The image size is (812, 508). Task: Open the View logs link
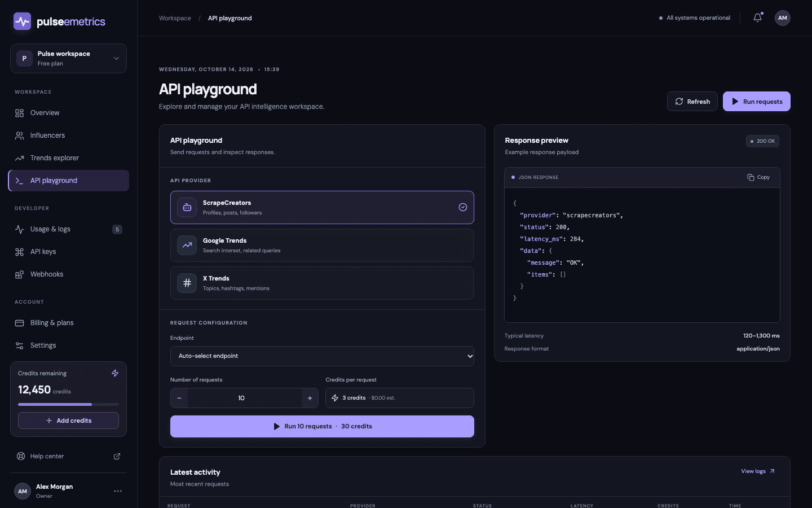758,471
